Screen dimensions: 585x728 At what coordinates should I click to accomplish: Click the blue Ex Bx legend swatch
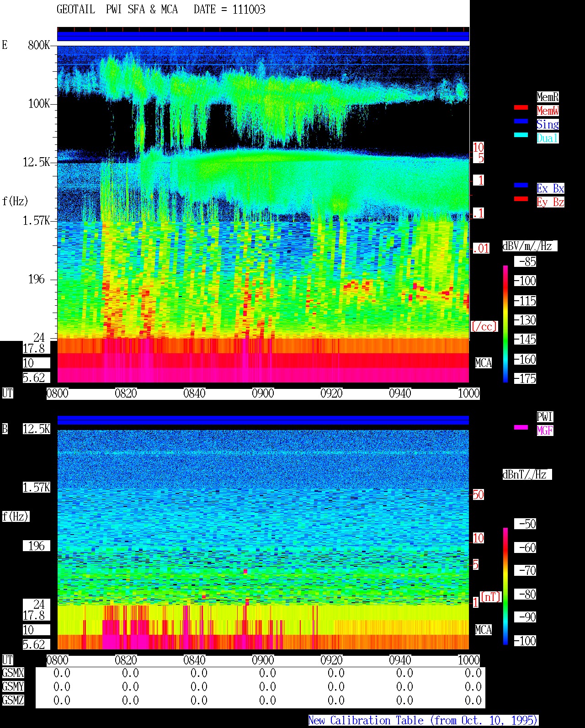pyautogui.click(x=521, y=185)
